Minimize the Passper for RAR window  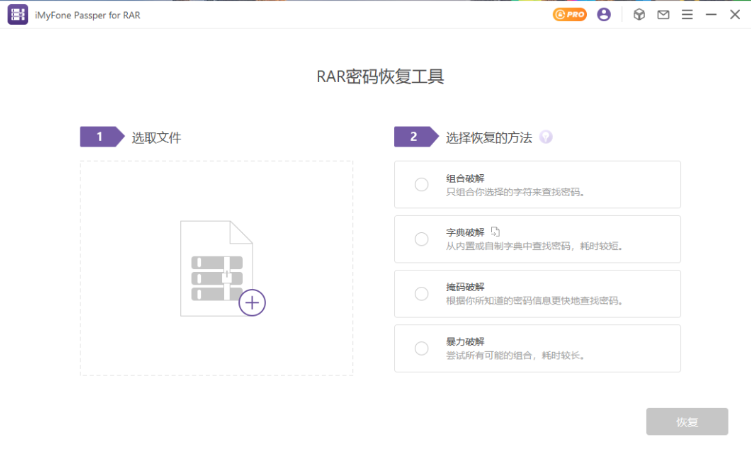point(711,15)
